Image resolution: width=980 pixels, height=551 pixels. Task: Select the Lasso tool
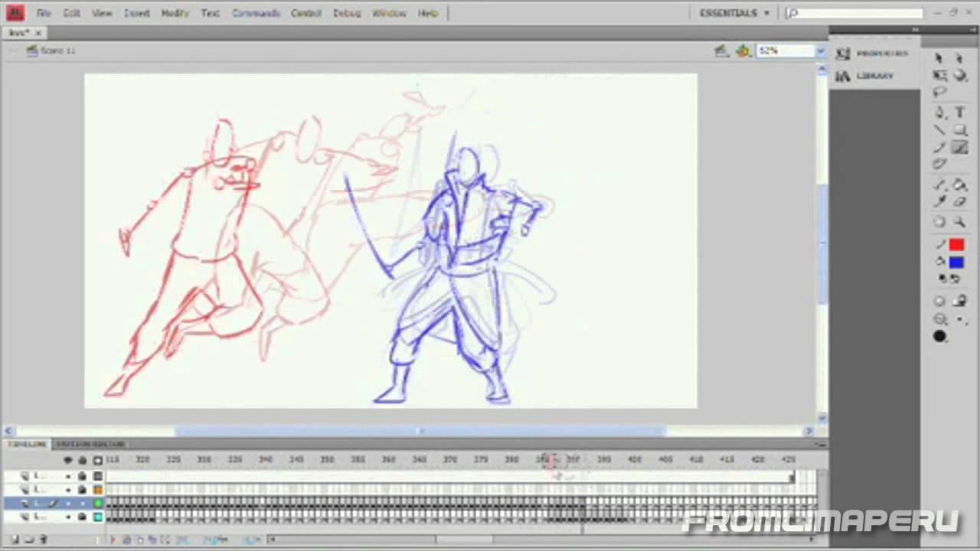tap(940, 93)
